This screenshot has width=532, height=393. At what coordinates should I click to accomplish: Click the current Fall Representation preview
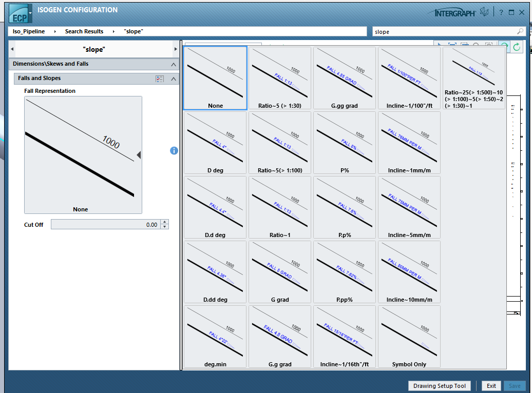[x=83, y=155]
